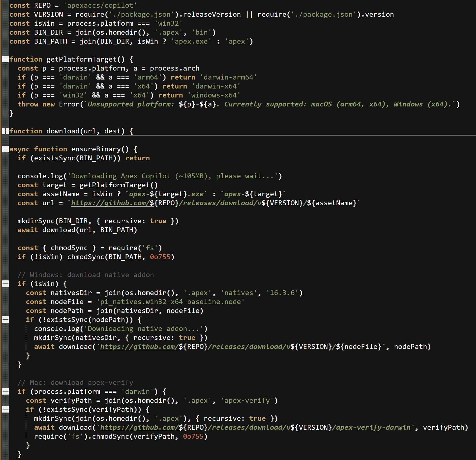The width and height of the screenshot is (476, 460).
Task: Click the '// Windows: download native addon' comment
Action: [86, 275]
